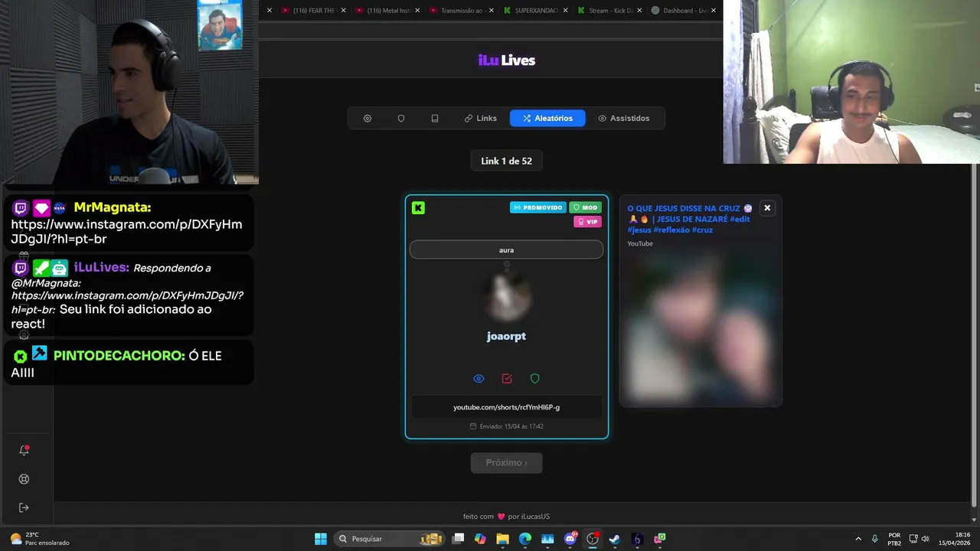Open Copilot from the taskbar
Image resolution: width=980 pixels, height=551 pixels.
(x=480, y=539)
